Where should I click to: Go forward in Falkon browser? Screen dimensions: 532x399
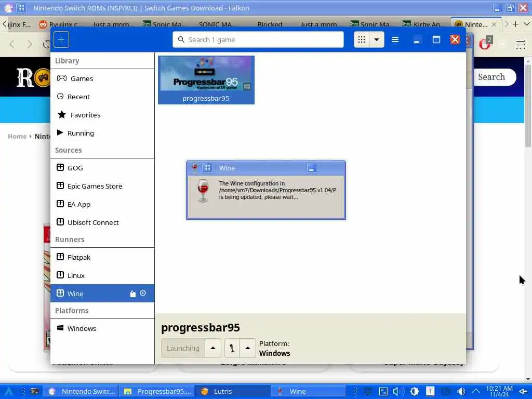[x=30, y=45]
